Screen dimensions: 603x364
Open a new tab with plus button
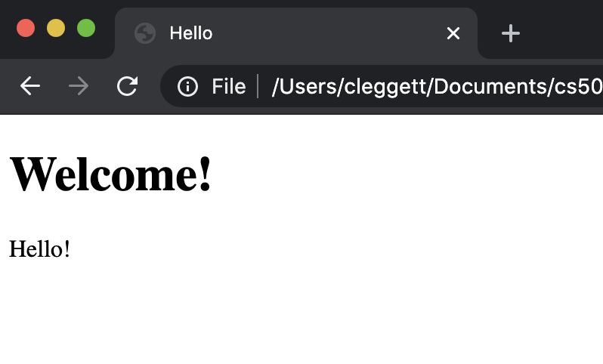click(x=512, y=33)
